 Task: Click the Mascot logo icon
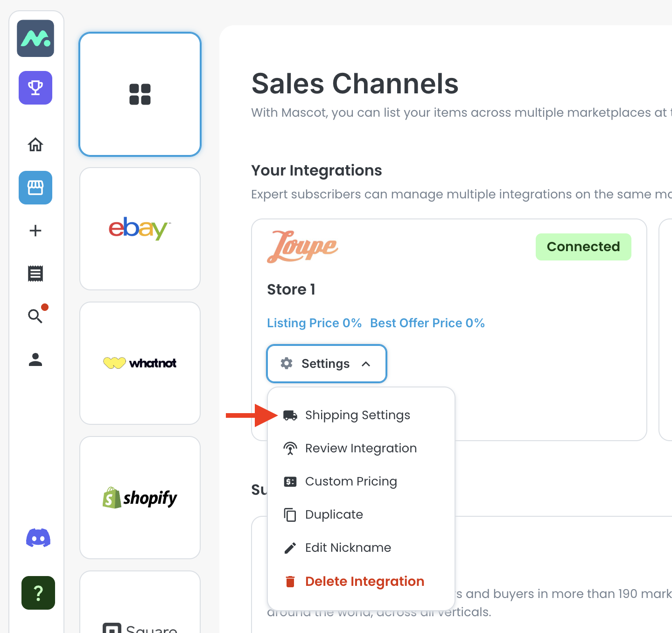(x=35, y=38)
